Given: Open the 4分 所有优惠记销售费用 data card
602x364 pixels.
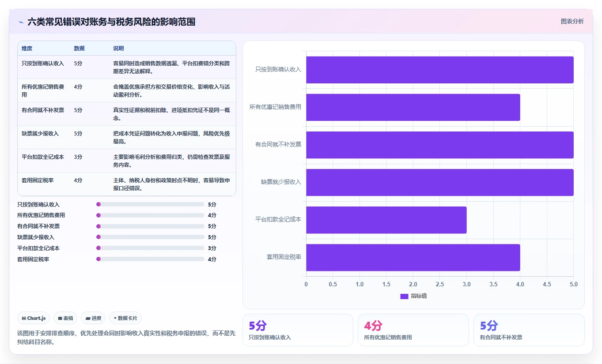Looking at the screenshot, I should 413,330.
